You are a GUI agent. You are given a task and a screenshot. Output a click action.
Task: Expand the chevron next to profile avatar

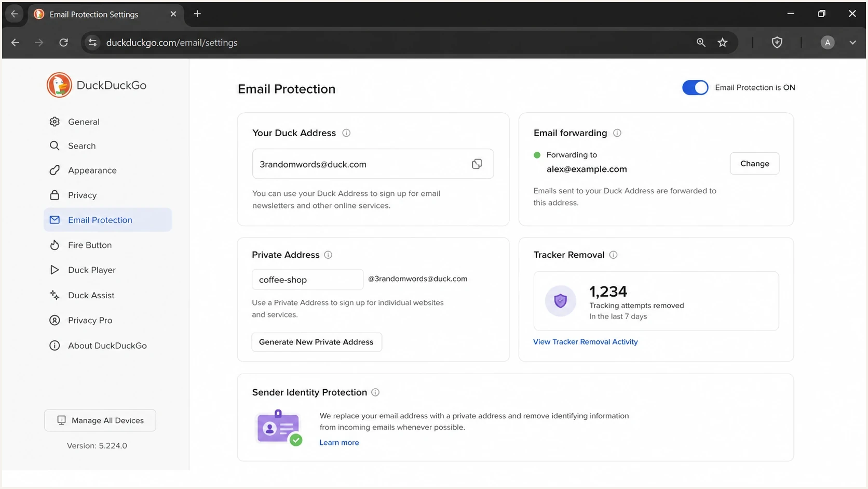coord(852,43)
